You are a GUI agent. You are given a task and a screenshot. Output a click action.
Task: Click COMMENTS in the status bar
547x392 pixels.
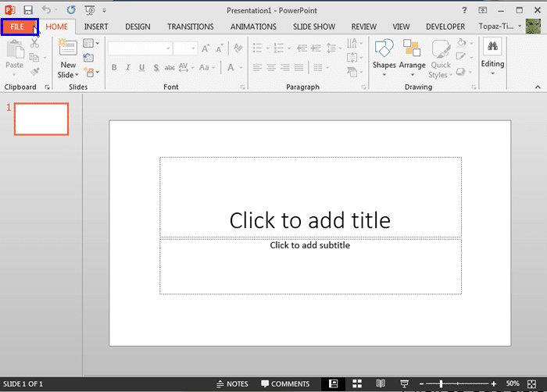(x=285, y=384)
